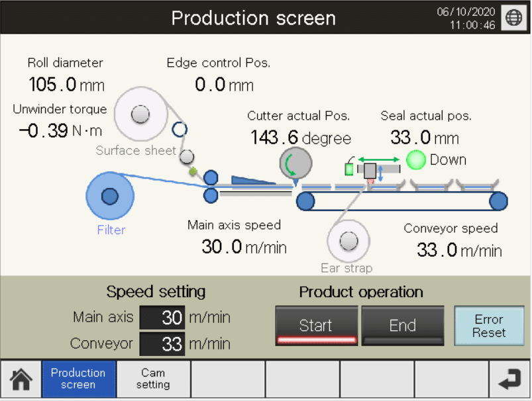Edit the Main axis speed field

tap(162, 318)
